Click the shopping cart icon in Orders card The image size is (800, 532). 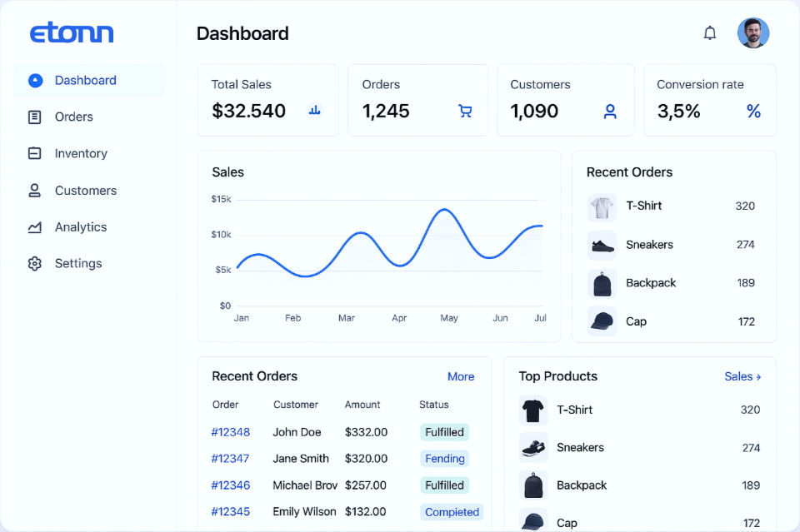point(465,111)
